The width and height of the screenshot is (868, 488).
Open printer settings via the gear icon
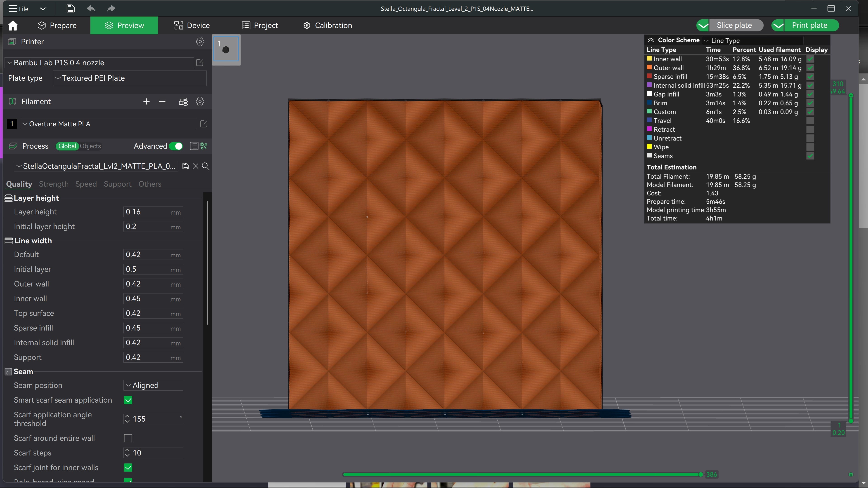[200, 41]
